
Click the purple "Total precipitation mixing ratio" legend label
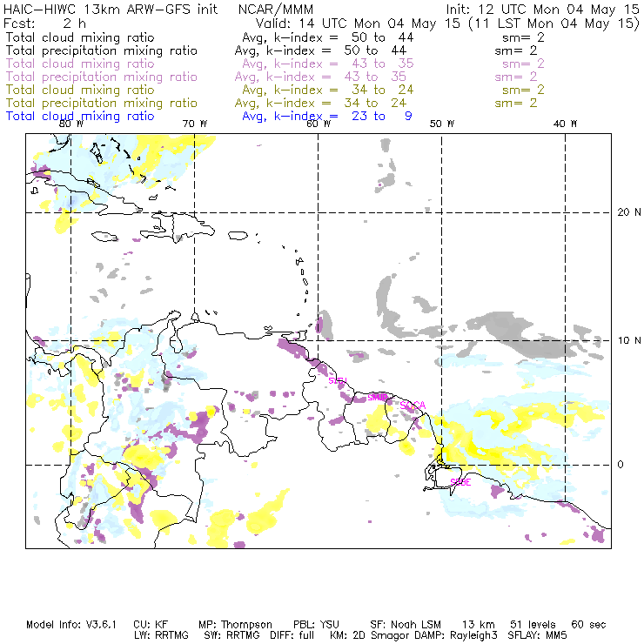(x=102, y=77)
